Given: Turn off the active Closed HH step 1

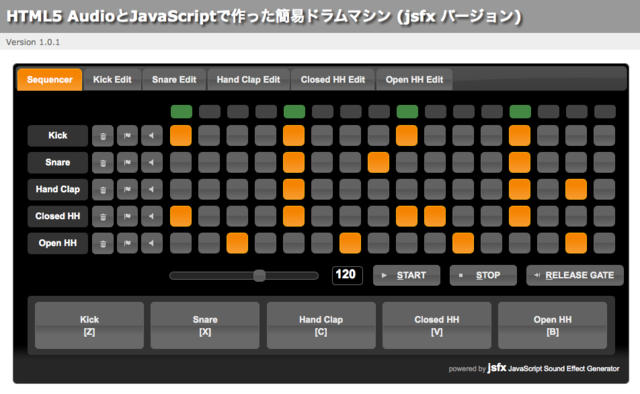Looking at the screenshot, I should point(181,216).
